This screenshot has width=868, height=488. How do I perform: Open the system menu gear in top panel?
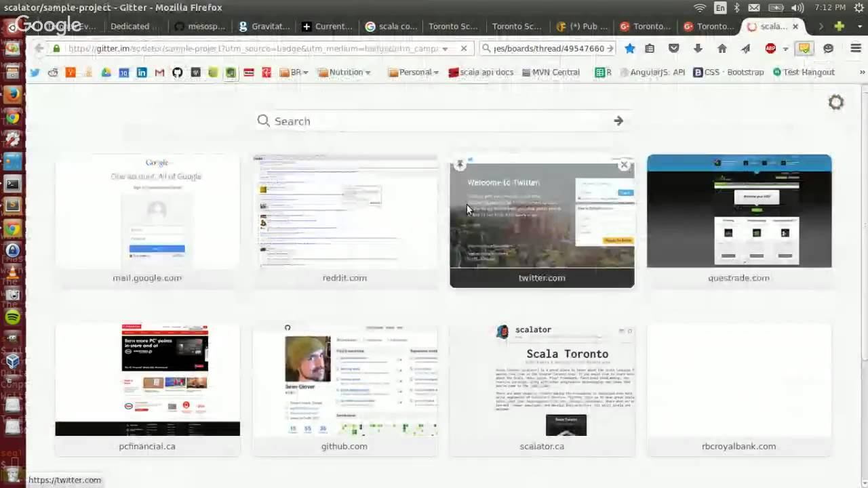coord(858,7)
